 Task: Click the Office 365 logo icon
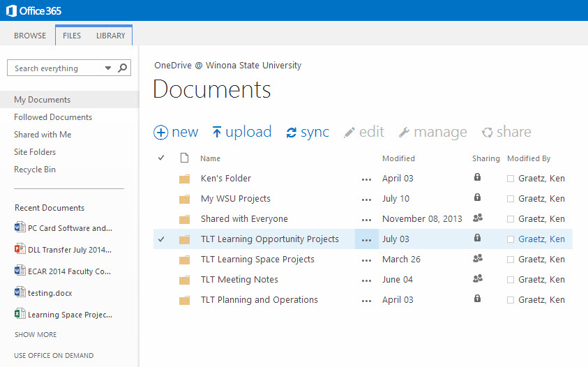(x=10, y=10)
